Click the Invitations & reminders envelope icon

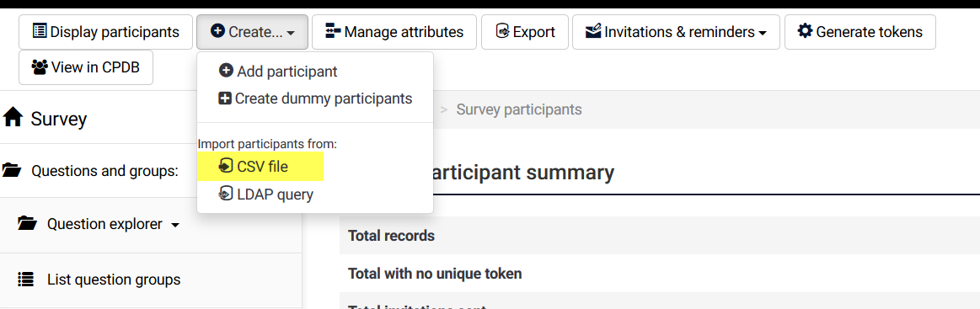[593, 30]
